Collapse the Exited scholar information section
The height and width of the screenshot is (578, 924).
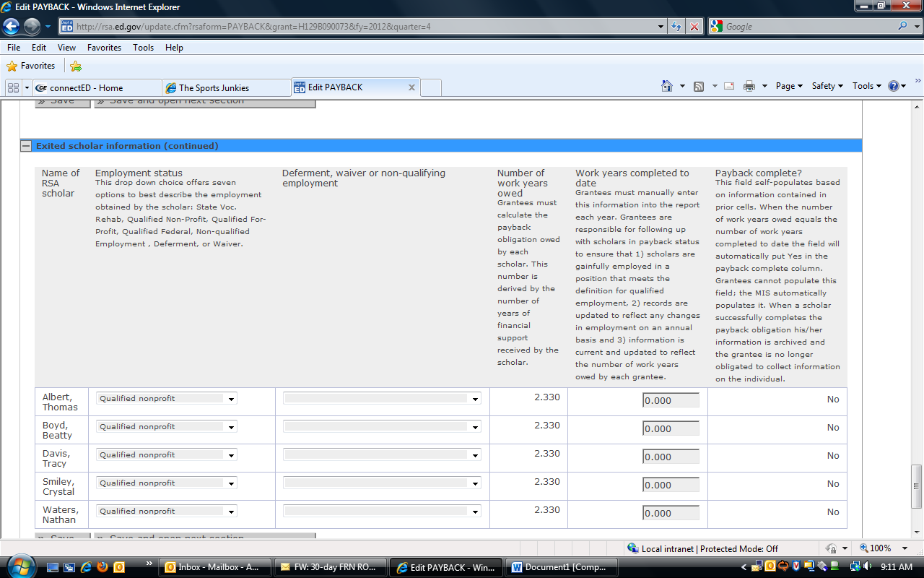[x=26, y=146]
